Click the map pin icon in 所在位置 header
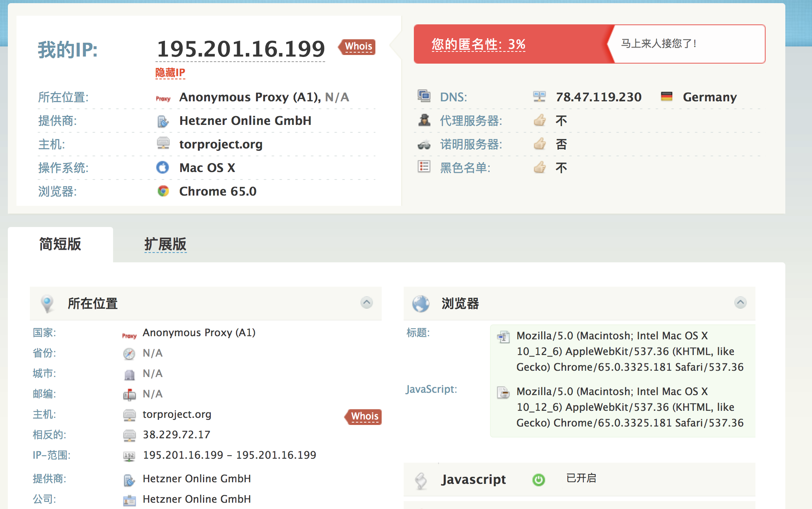 tap(47, 304)
